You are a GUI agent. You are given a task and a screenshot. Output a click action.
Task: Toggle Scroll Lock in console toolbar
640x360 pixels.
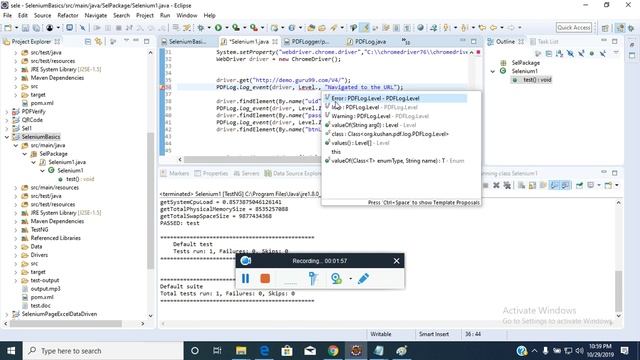coord(532,185)
